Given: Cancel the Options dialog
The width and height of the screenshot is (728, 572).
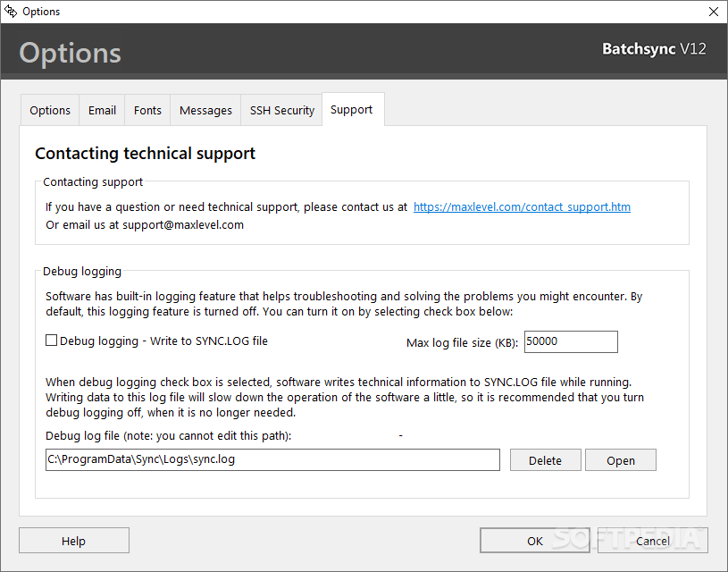Looking at the screenshot, I should point(653,541).
